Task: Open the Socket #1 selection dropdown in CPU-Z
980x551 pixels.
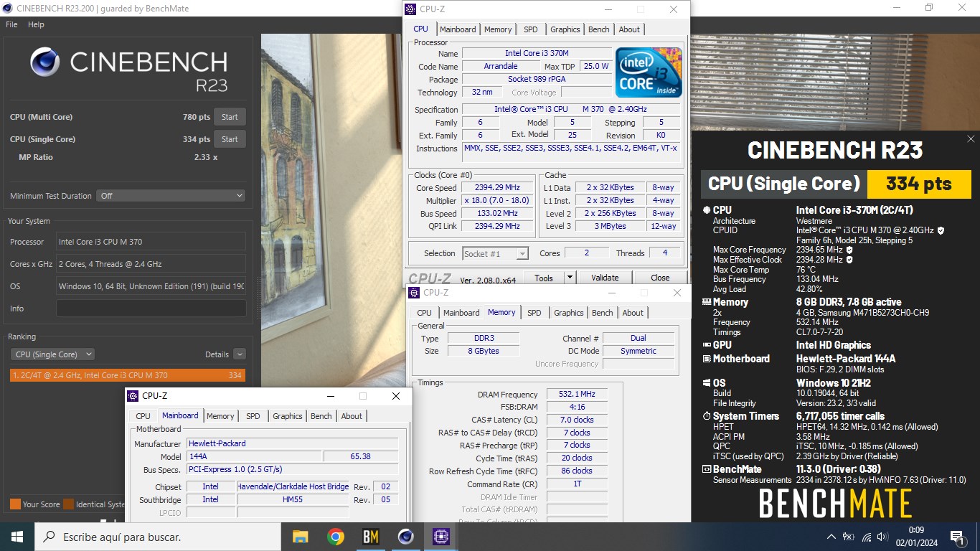Action: tap(495, 253)
